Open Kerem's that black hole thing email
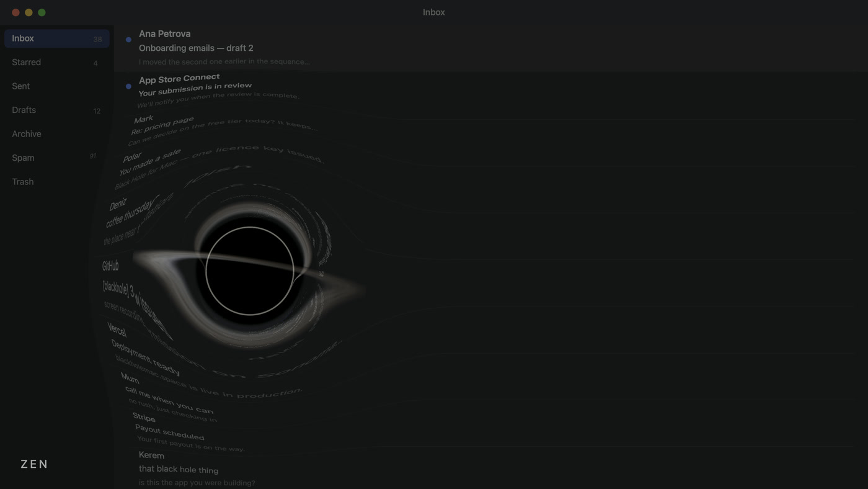Viewport: 868px width, 489px height. pos(197,469)
